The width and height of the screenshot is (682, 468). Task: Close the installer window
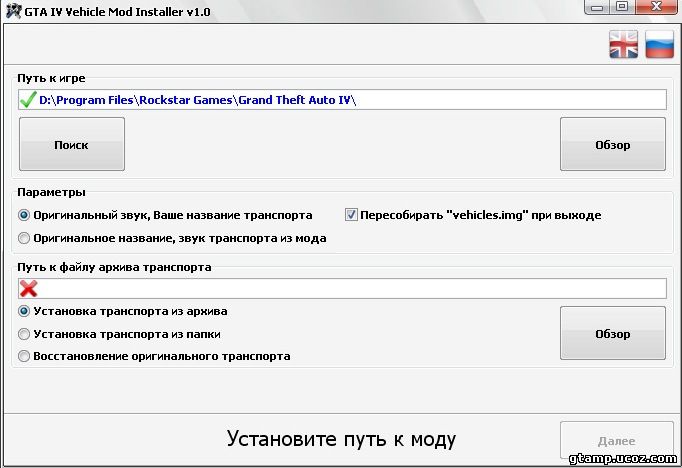tap(656, 7)
